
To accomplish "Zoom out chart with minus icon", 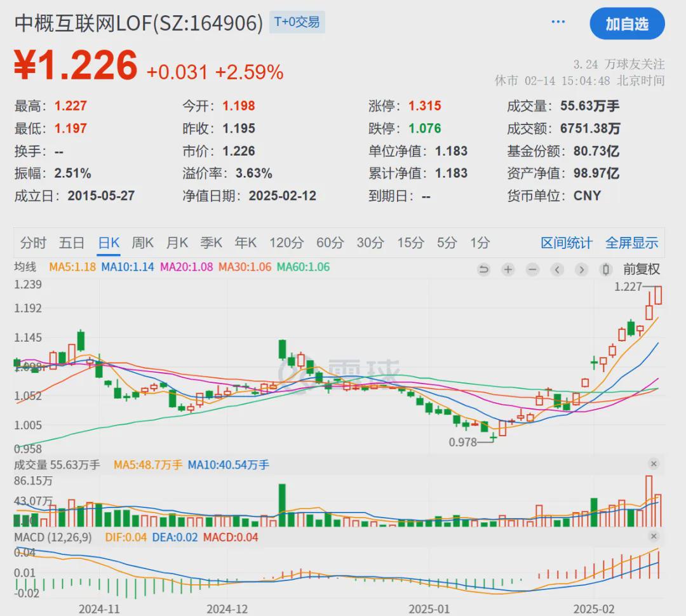I will (x=532, y=269).
